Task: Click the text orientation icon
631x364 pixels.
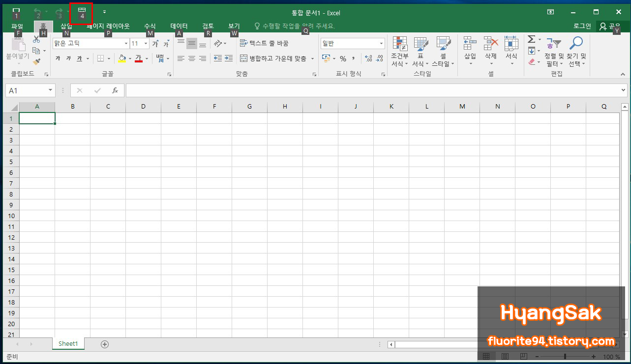Action: (x=218, y=44)
